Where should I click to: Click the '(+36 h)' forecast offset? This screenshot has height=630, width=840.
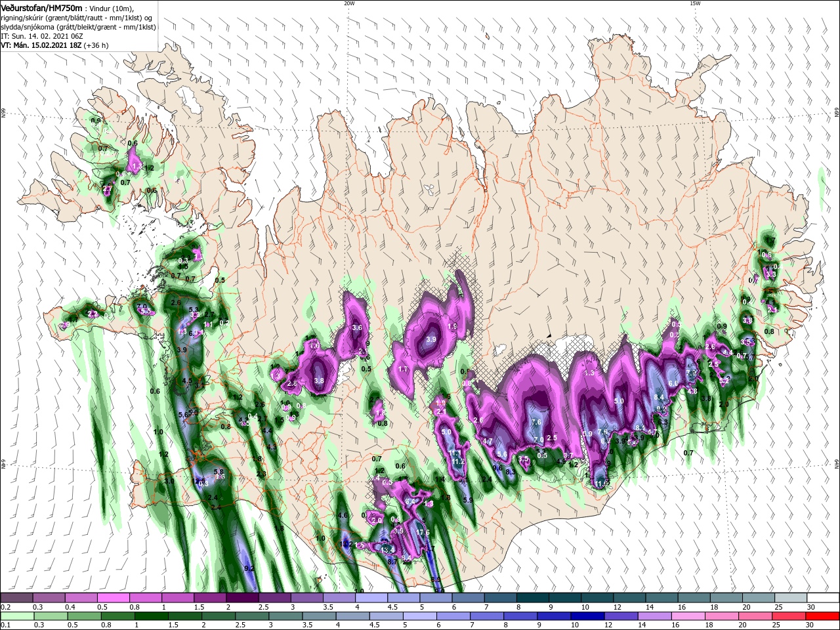coord(96,45)
